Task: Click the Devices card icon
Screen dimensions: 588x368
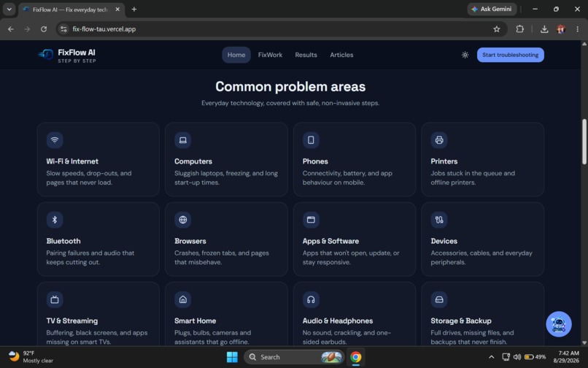Action: point(439,220)
